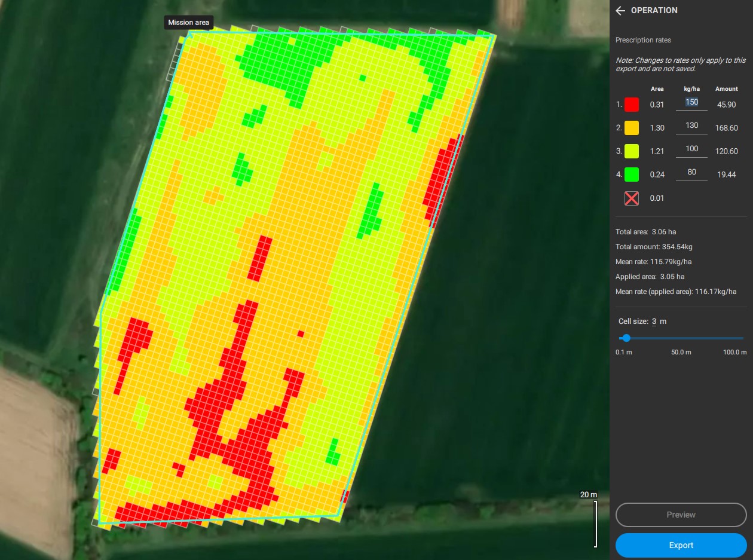753x560 pixels.
Task: Click the Cell size value field
Action: 654,322
